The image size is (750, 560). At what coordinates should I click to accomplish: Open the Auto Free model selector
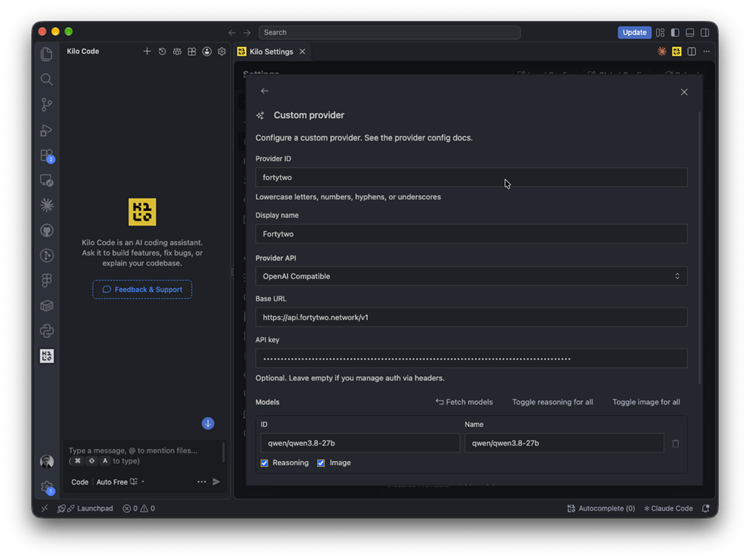pyautogui.click(x=120, y=482)
